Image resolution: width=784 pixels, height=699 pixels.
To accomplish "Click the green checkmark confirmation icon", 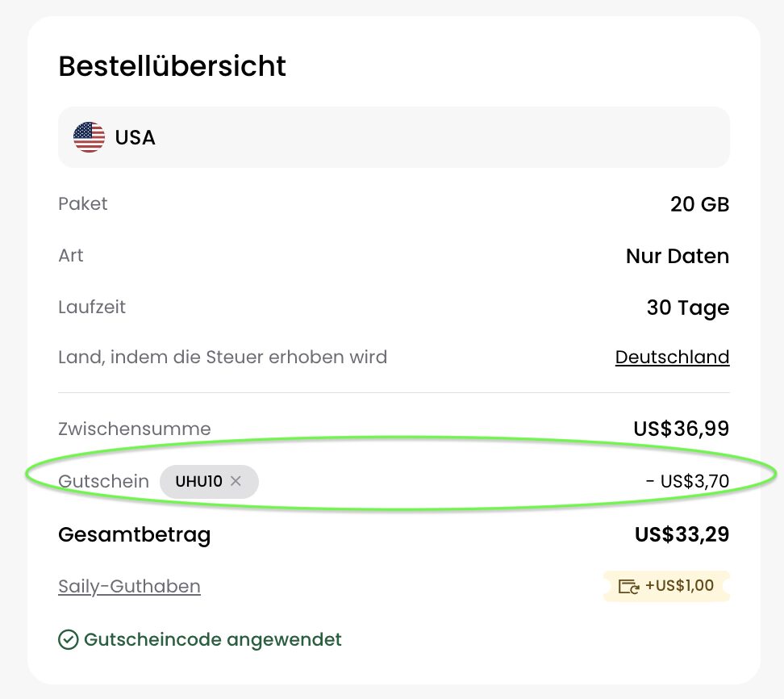I will 68,640.
